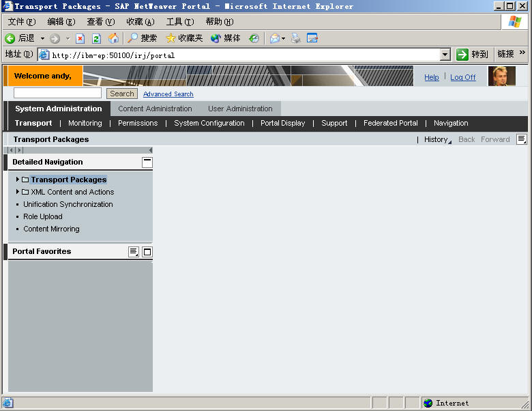The width and height of the screenshot is (532, 411).
Task: Click the Search button
Action: coord(122,94)
